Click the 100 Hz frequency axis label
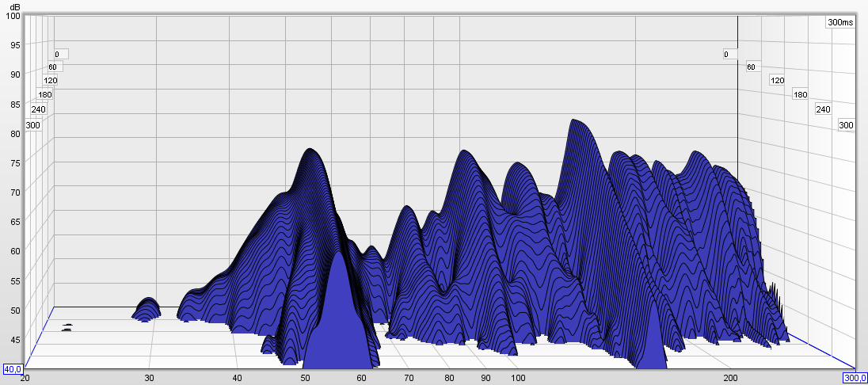 click(x=518, y=378)
